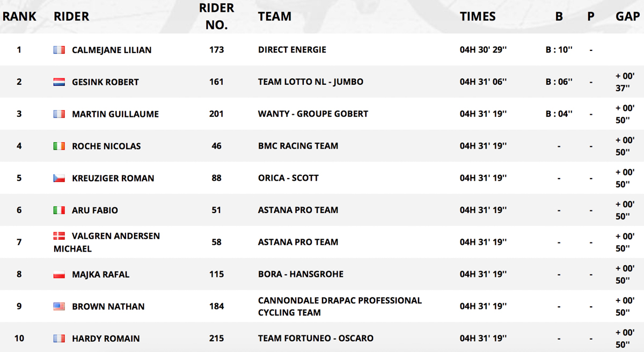Select rider name KREUZIGER ROMAN

[113, 178]
